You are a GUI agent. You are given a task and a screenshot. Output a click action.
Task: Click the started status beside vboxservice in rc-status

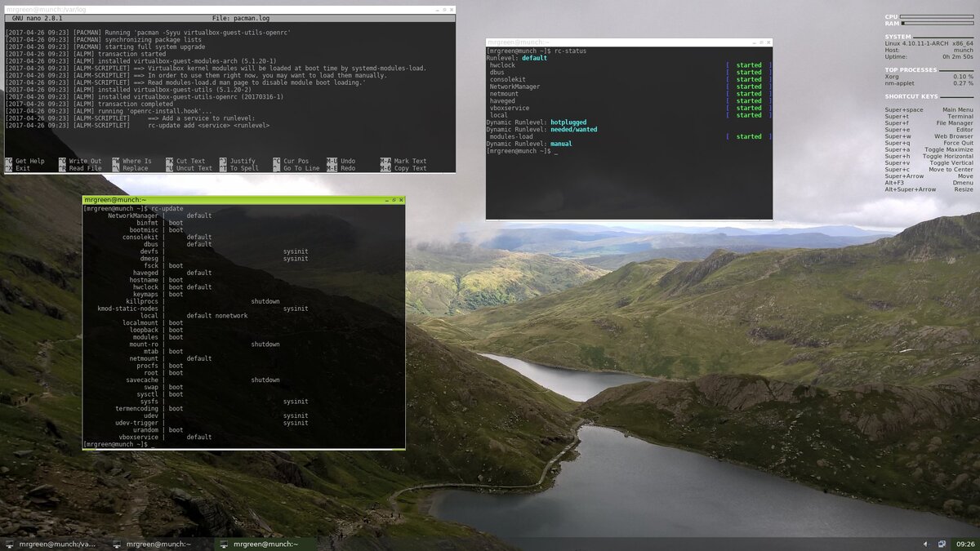pos(748,108)
